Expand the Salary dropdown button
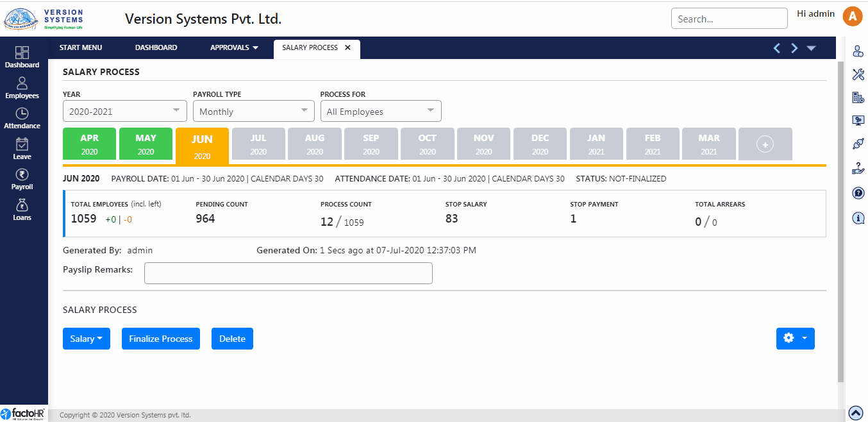Image resolution: width=868 pixels, height=422 pixels. 87,339
